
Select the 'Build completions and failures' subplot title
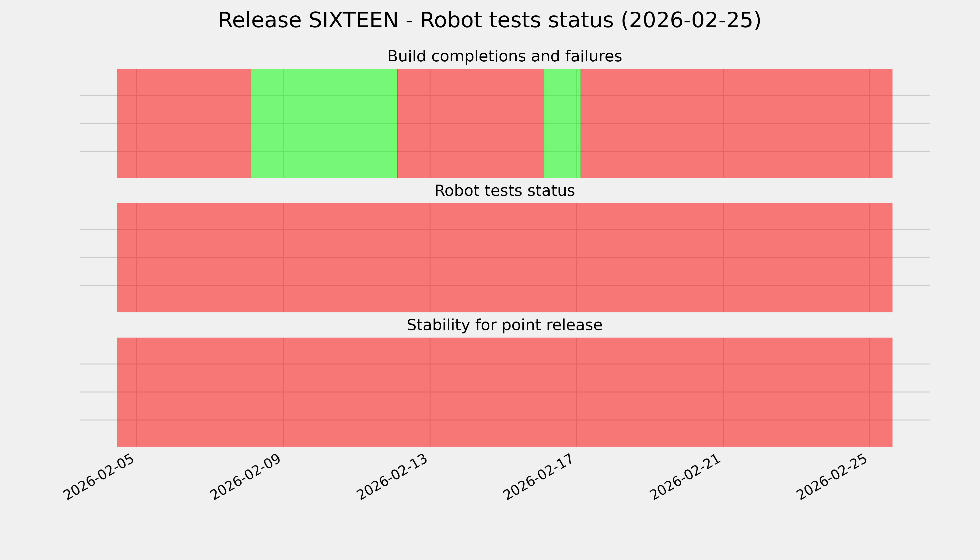coord(504,56)
